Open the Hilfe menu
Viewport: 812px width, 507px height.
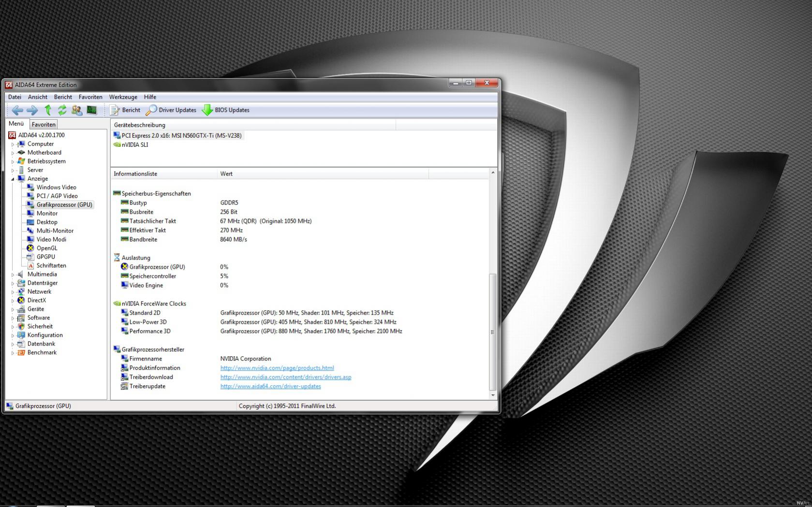point(150,97)
